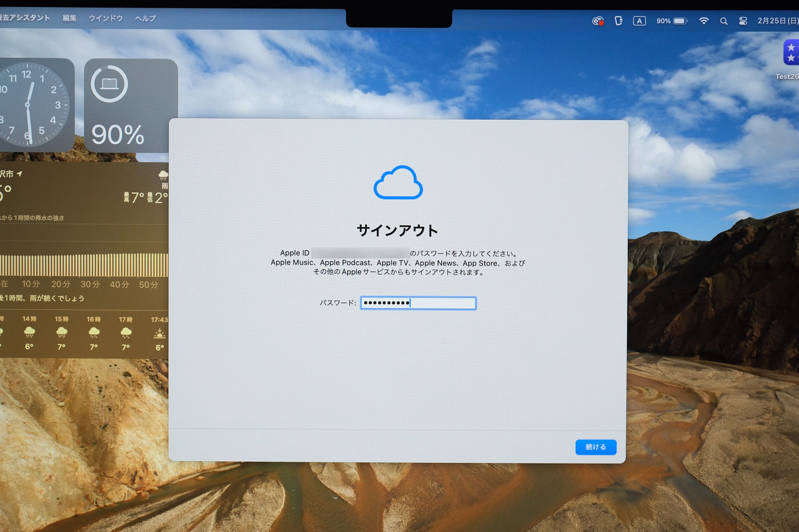Viewport: 799px width, 532px height.
Task: Click the blue star desktop icon
Action: [x=791, y=52]
